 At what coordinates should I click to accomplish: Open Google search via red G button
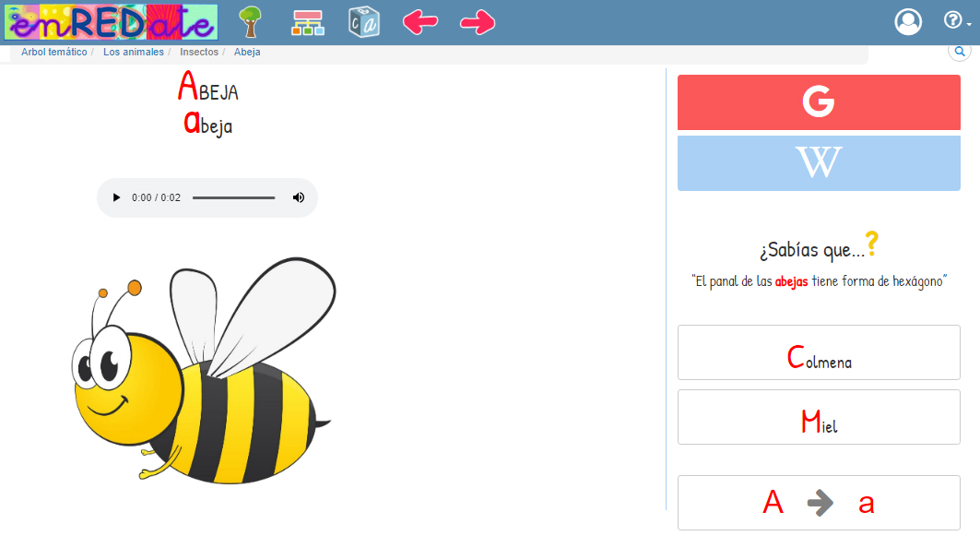(819, 102)
